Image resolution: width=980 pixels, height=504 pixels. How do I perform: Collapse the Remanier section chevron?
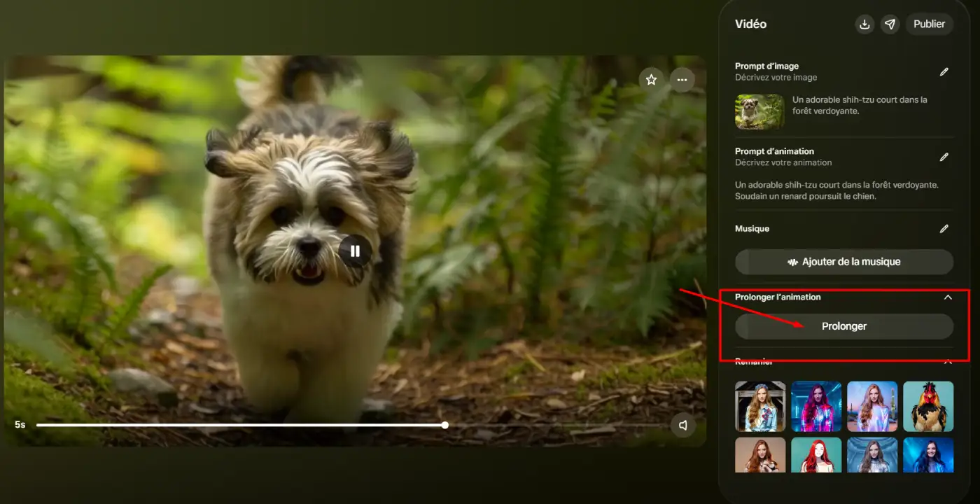coord(948,362)
